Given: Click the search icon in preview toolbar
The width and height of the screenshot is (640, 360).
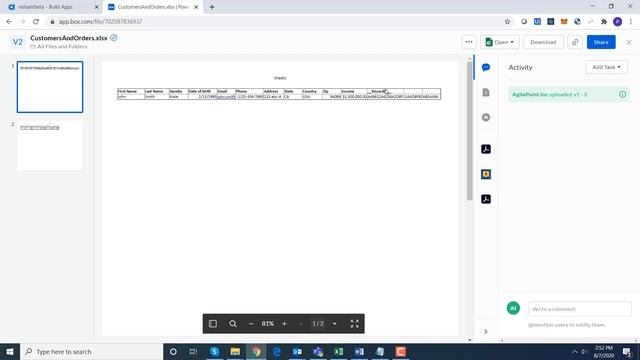Looking at the screenshot, I should click(x=233, y=324).
